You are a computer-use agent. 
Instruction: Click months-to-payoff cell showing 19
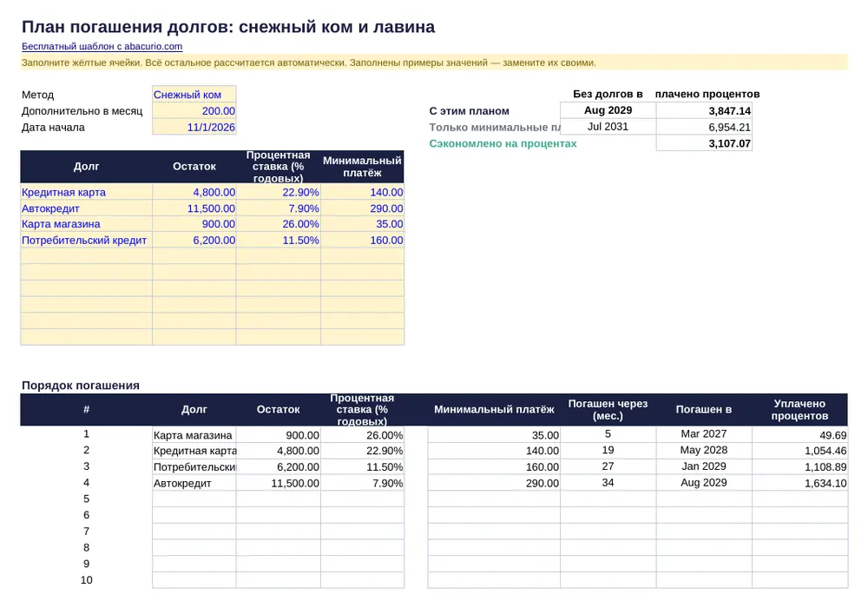(608, 450)
